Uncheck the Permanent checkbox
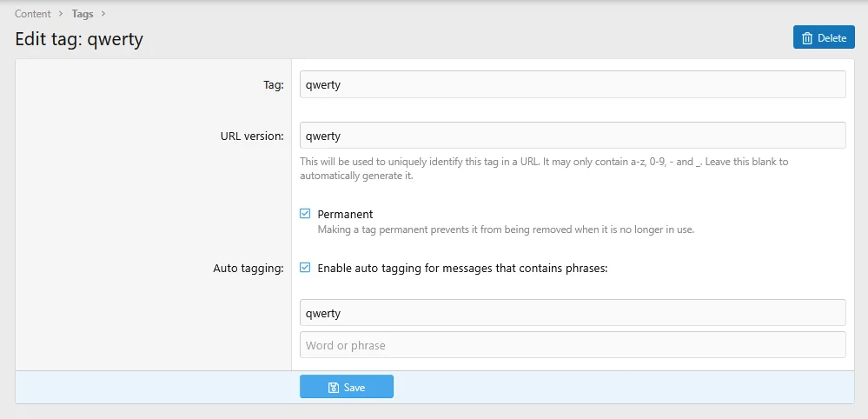Image resolution: width=868 pixels, height=419 pixels. click(305, 214)
